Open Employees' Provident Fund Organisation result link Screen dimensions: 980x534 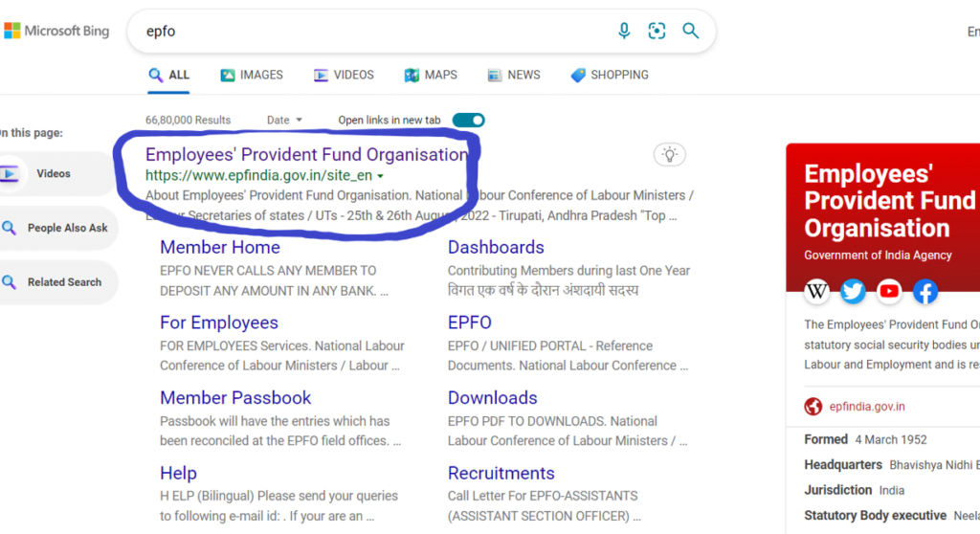(x=306, y=154)
